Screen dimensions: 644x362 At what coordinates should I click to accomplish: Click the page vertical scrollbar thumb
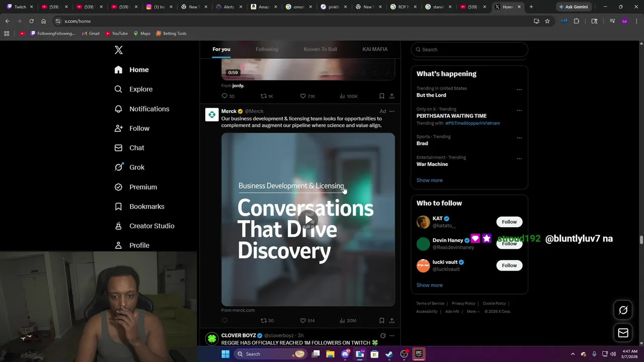coord(641,239)
